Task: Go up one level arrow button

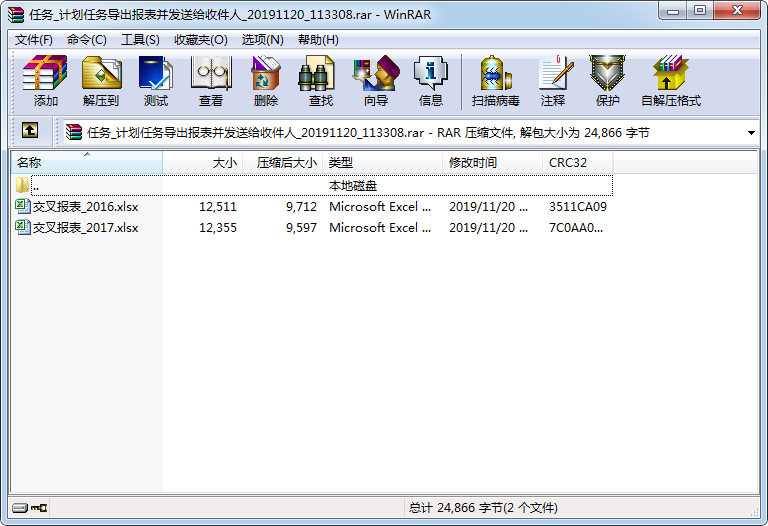Action: pos(30,130)
